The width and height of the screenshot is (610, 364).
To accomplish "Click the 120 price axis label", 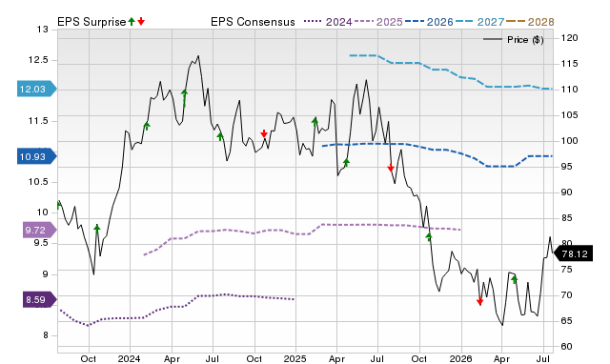I will [570, 38].
